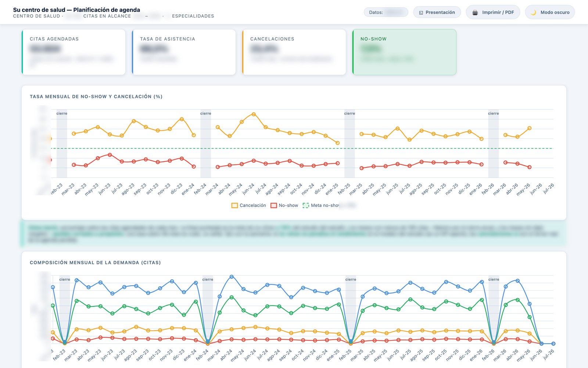588x368 pixels.
Task: Click the ESPECIALIDADES header text
Action: tap(193, 16)
